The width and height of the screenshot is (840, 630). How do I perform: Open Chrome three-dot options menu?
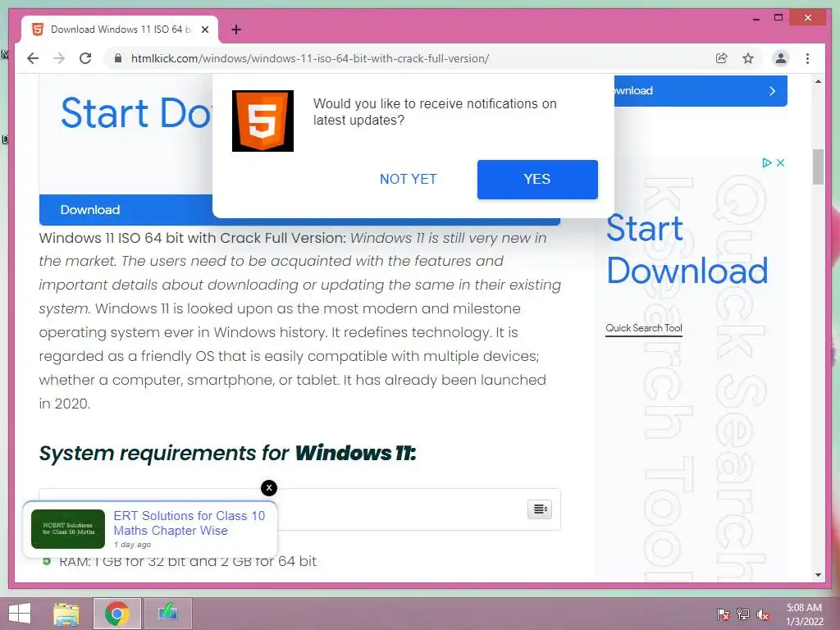(x=807, y=58)
